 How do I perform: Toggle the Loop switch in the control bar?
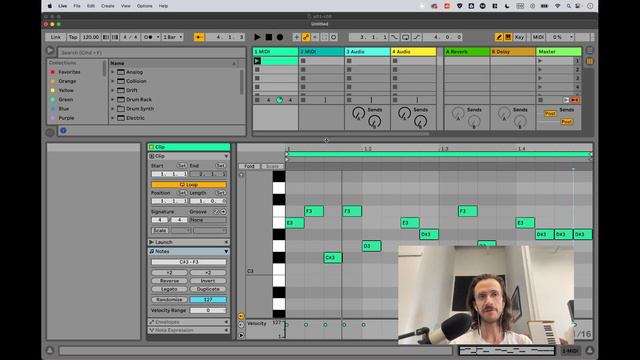pyautogui.click(x=405, y=37)
